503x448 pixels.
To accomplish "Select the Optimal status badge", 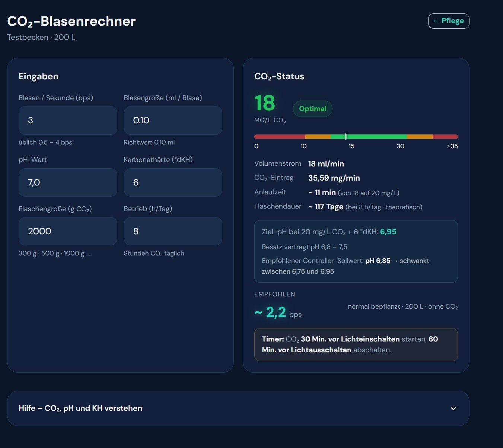I will (313, 109).
